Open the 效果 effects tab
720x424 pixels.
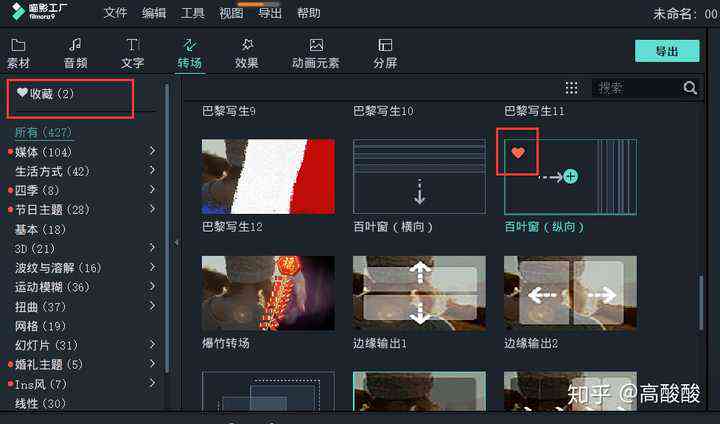point(247,54)
